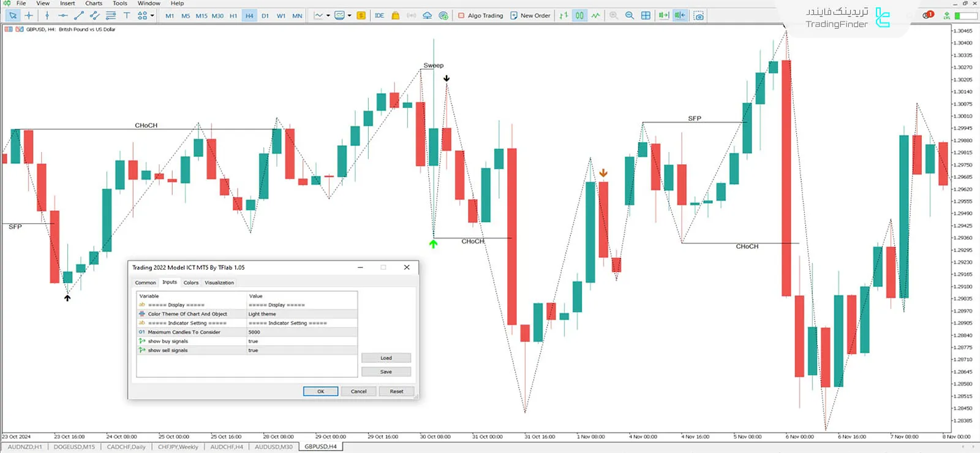Switch to the Colors tab
This screenshot has width=980, height=453.
click(191, 283)
